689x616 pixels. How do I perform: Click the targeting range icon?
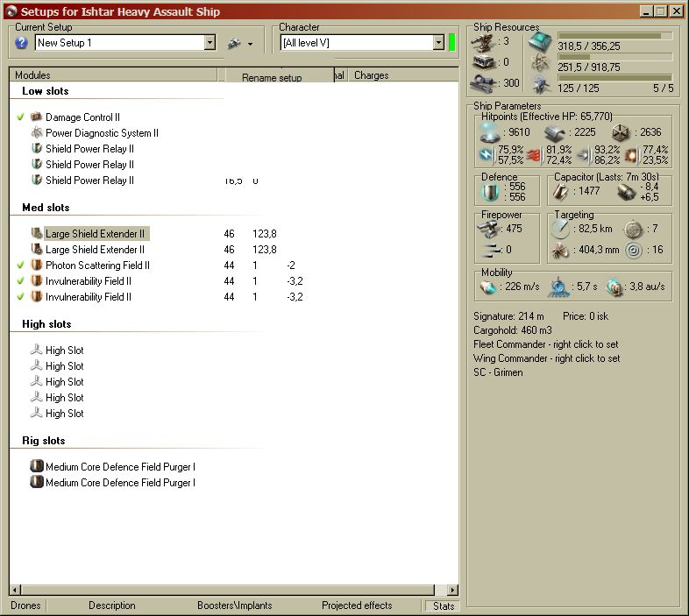[561, 229]
